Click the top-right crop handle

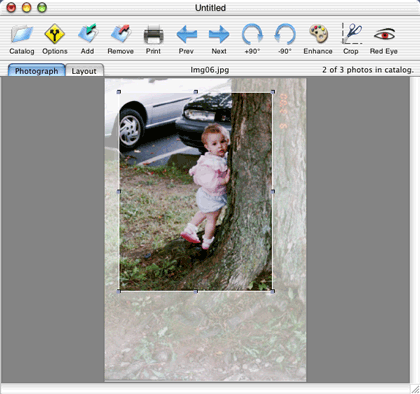coord(273,92)
